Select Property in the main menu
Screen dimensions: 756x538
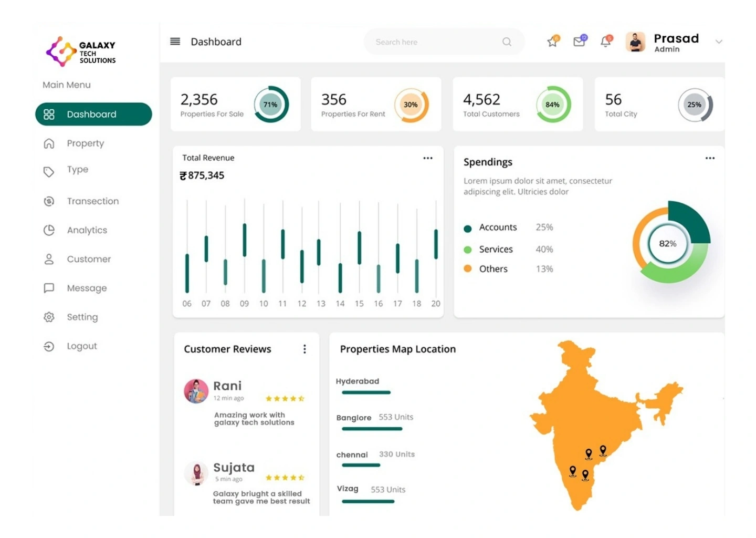point(85,143)
